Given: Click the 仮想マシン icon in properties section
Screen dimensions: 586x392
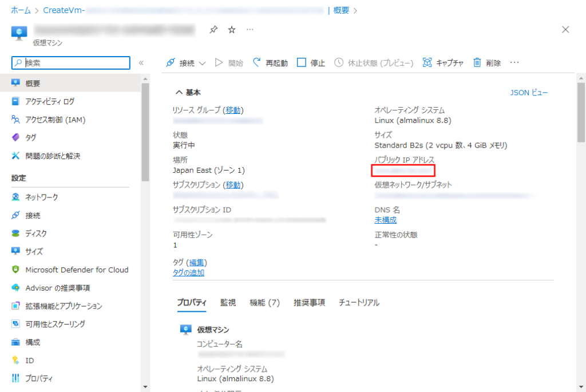Looking at the screenshot, I should [x=186, y=330].
